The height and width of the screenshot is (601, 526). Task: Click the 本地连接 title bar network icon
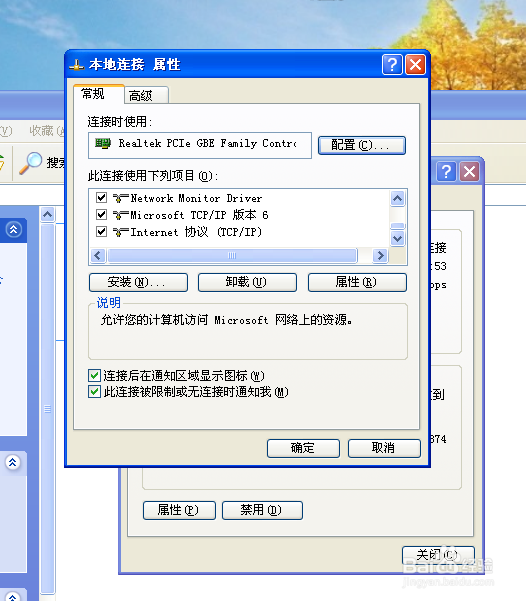click(x=77, y=65)
